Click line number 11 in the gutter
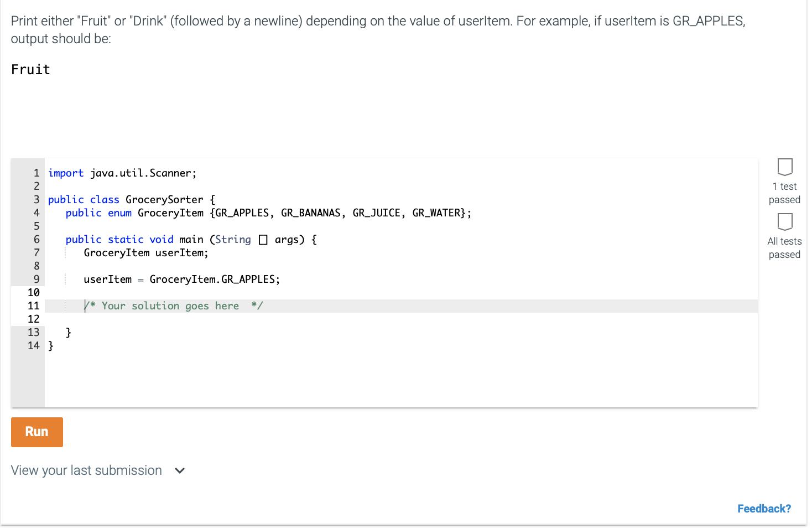This screenshot has width=812, height=528. point(34,306)
